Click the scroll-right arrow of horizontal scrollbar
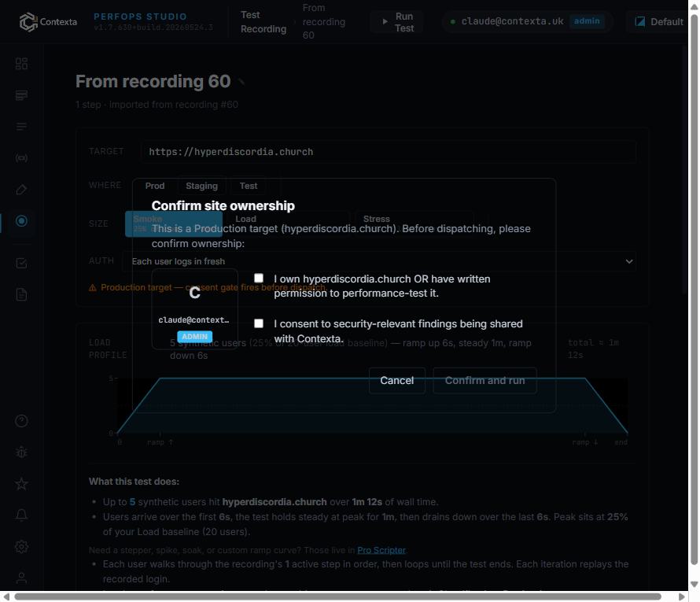Image resolution: width=700 pixels, height=602 pixels. 681,596
